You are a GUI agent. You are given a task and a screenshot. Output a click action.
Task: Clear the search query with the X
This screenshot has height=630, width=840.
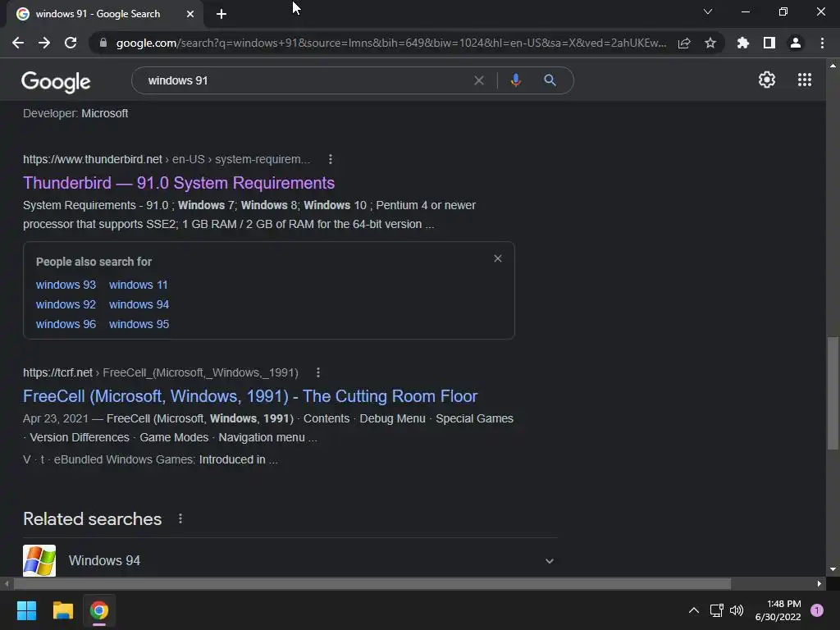[x=479, y=80]
